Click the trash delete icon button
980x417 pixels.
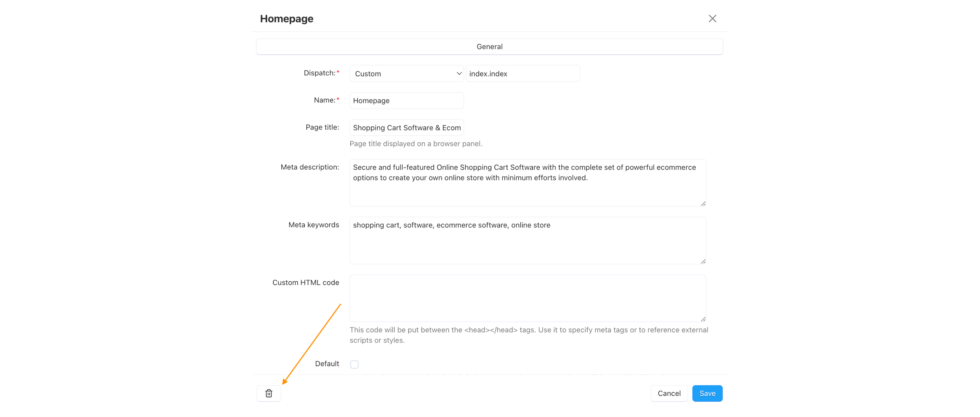point(268,393)
